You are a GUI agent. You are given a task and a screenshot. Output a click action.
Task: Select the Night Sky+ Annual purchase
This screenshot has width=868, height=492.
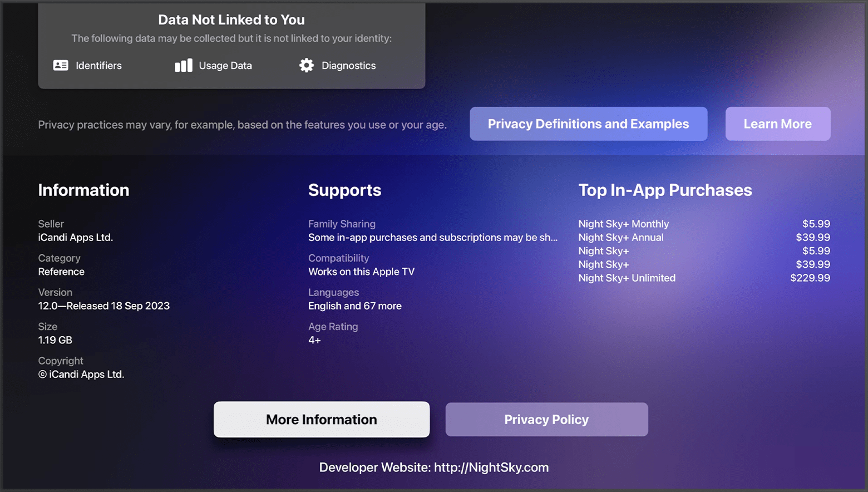620,238
